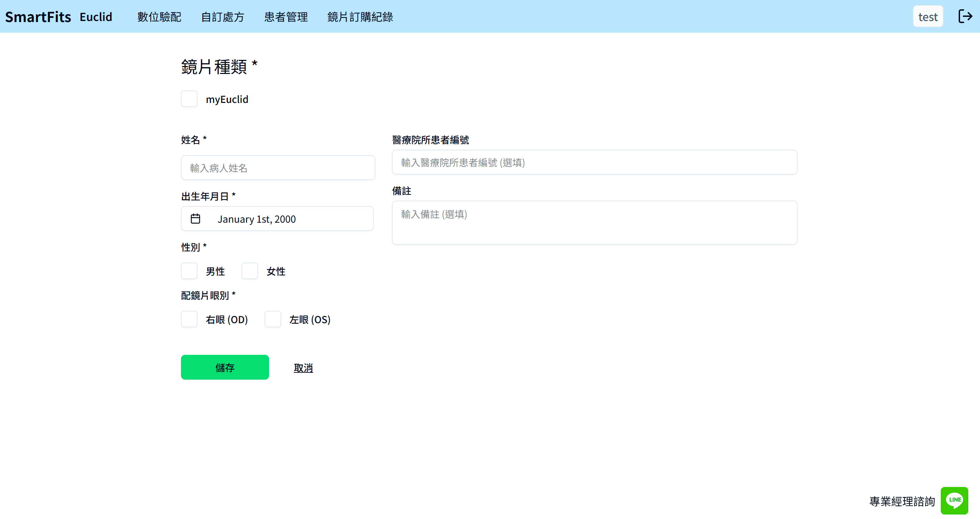The image size is (980, 519).
Task: Open 鏡片訂購紀錄 page
Action: (x=360, y=17)
